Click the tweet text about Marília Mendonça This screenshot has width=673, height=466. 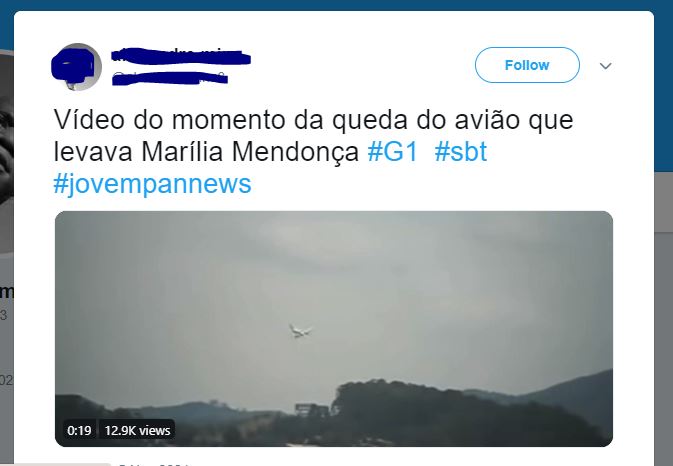coord(313,135)
